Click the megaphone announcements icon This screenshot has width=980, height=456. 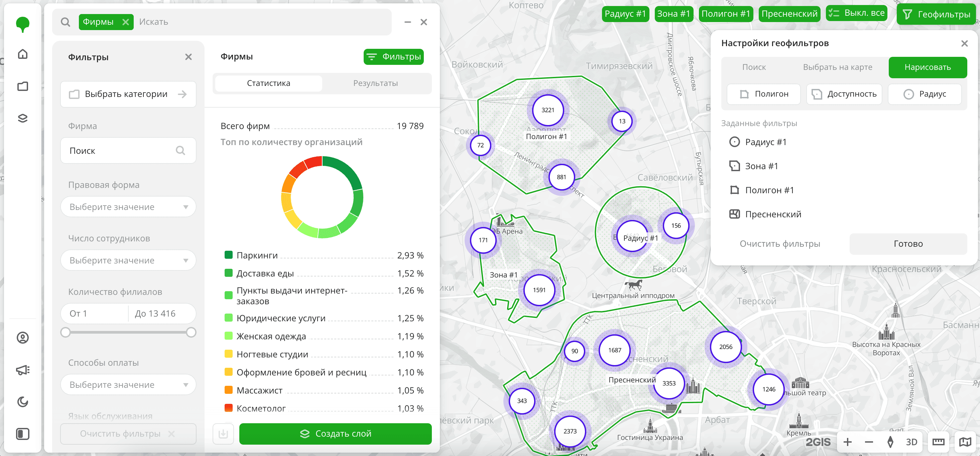tap(23, 370)
